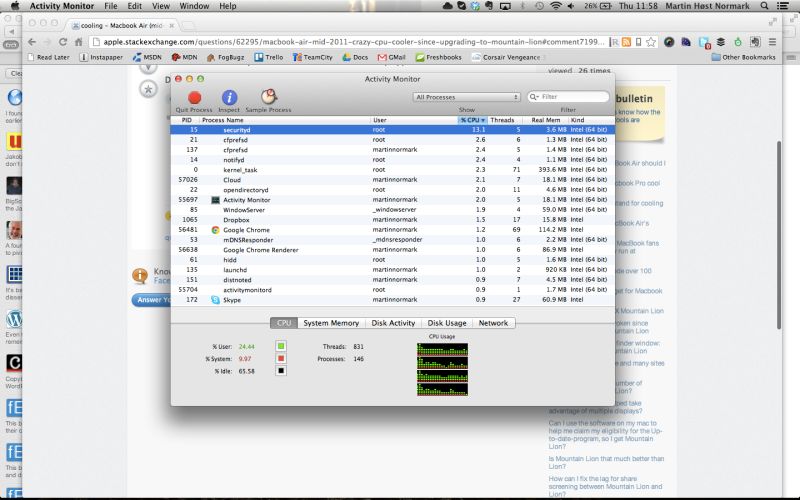This screenshot has width=800, height=500.
Task: Sort by % CPU column header
Action: point(472,120)
